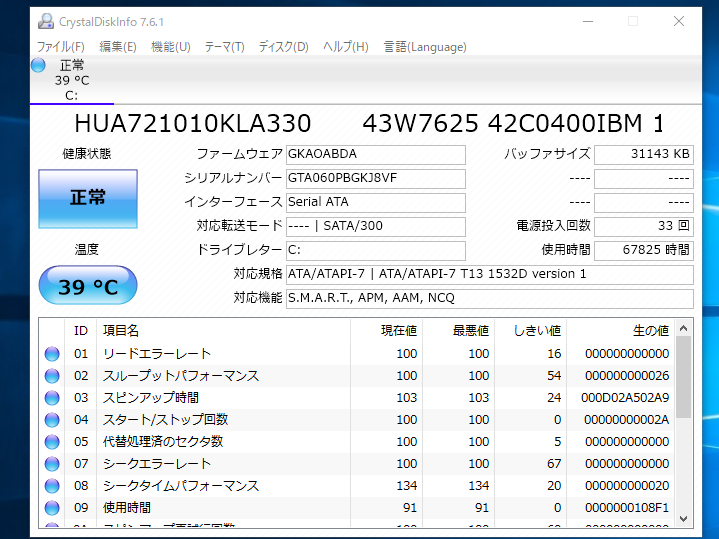The image size is (719, 539).
Task: Click the serial number field GTA060PBGKJ8VF
Action: tap(376, 178)
